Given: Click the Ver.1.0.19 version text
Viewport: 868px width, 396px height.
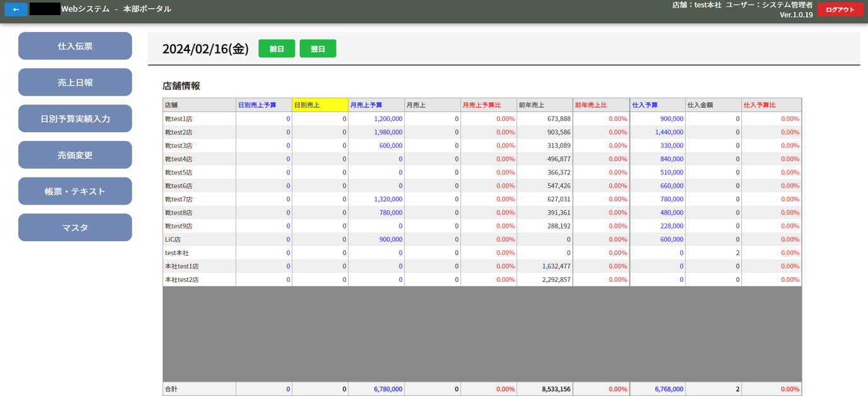Looking at the screenshot, I should 796,14.
